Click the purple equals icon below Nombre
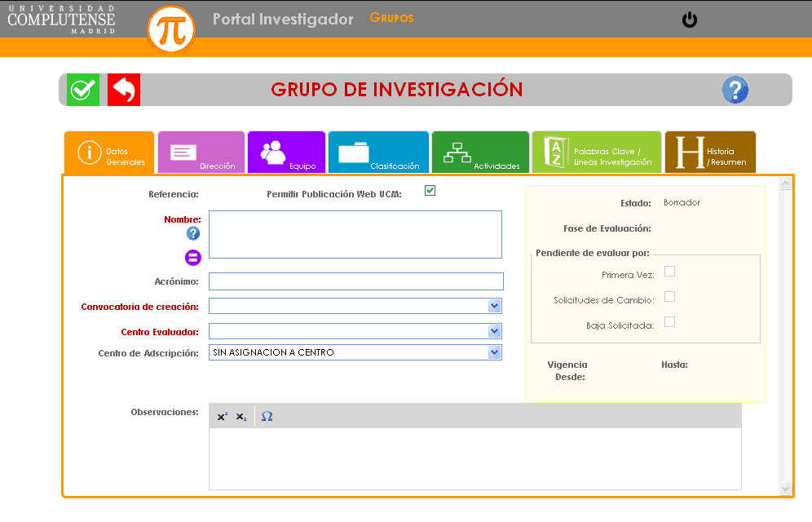This screenshot has height=522, width=812. [x=193, y=258]
